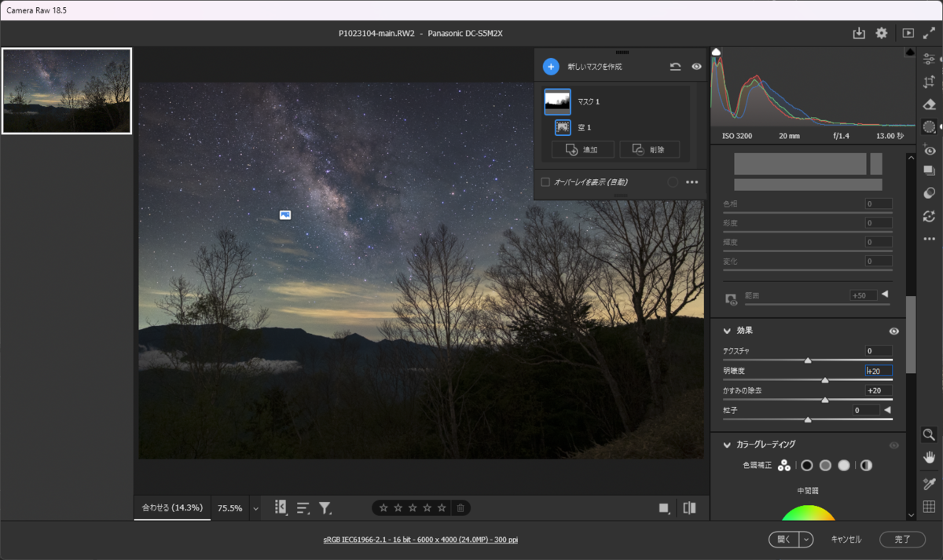Screen dimensions: 943x560
Task: Click the かすみの除去 slider handle
Action: (825, 400)
